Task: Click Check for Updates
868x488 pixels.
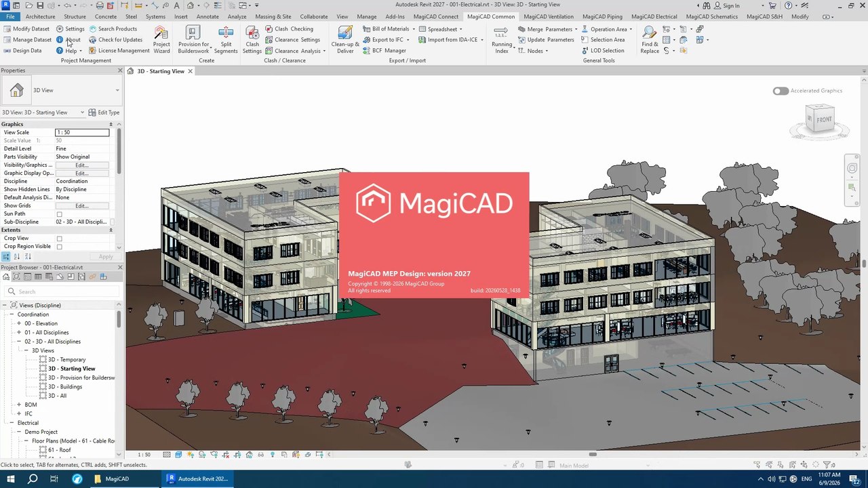Action: (115, 40)
